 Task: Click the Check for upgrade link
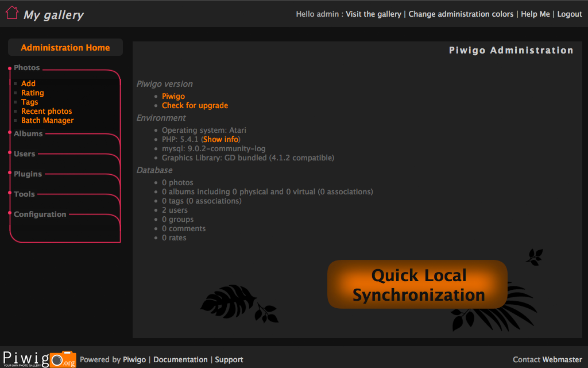[195, 106]
